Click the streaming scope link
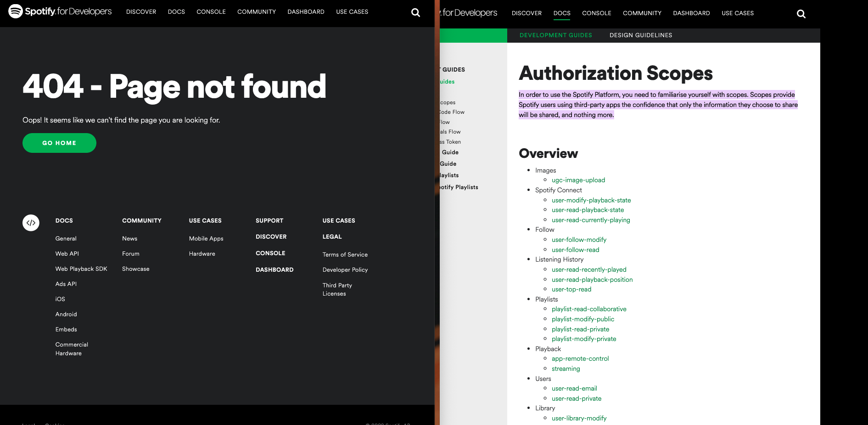The image size is (868, 425). click(x=566, y=369)
